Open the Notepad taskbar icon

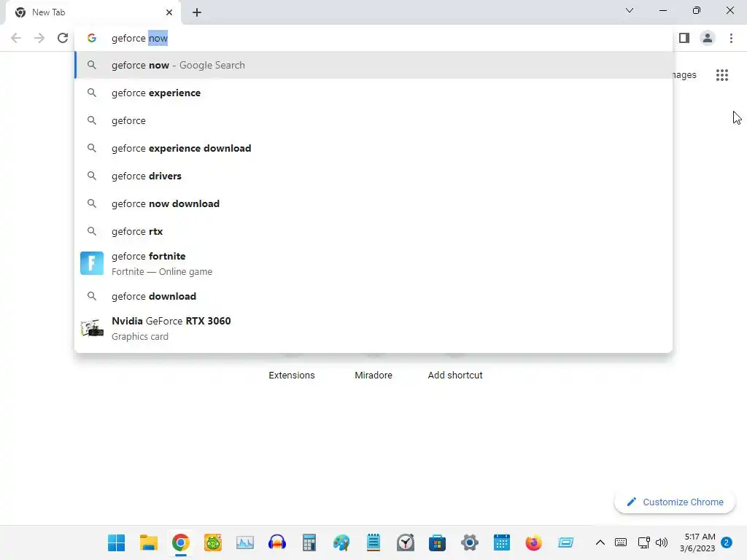[373, 542]
